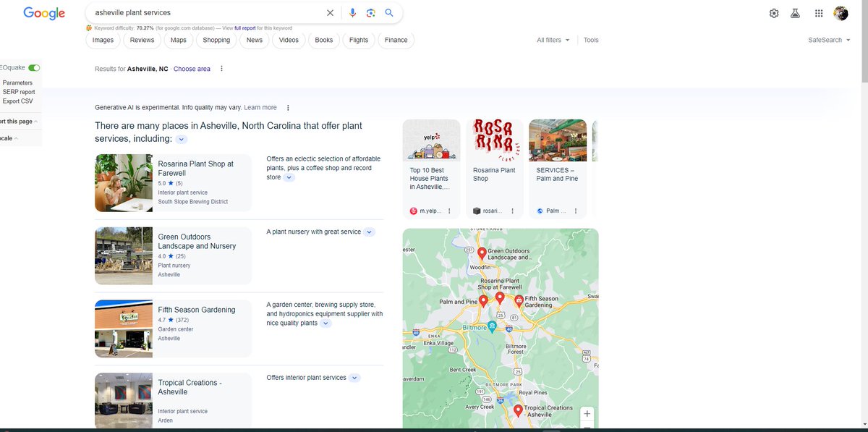This screenshot has height=432, width=868.
Task: Click Biltmore marker on map
Action: coord(492,326)
